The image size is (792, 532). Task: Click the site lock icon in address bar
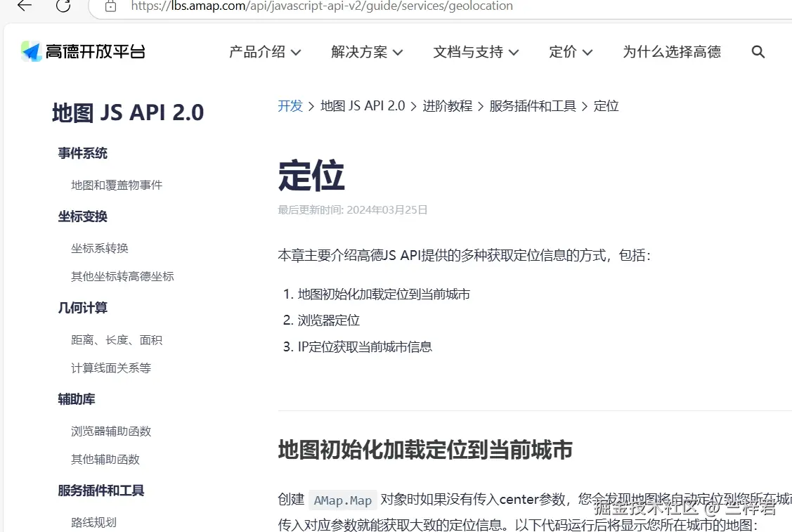[x=110, y=6]
